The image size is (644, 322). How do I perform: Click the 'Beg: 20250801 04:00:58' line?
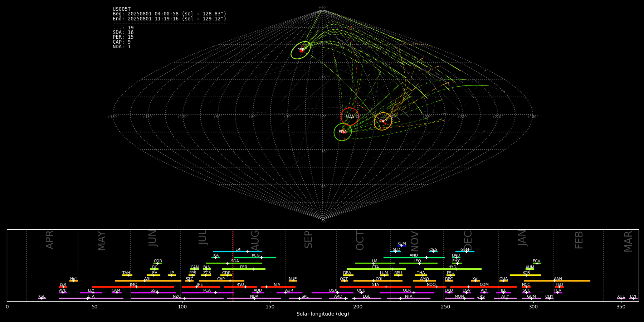point(170,14)
